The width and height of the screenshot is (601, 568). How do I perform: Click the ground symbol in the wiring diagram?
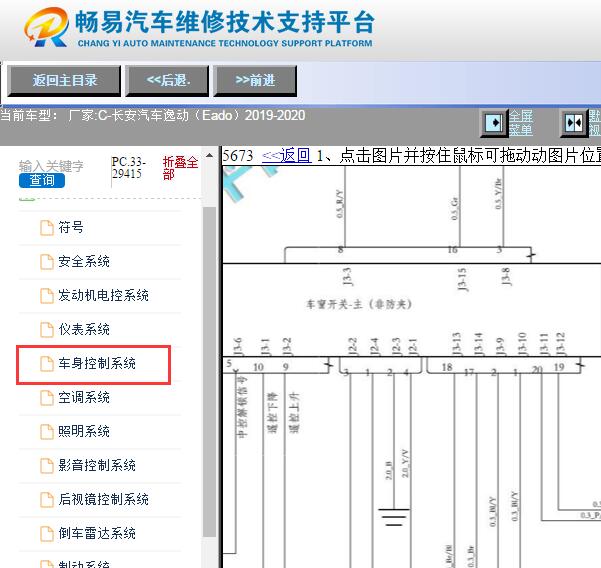(394, 517)
